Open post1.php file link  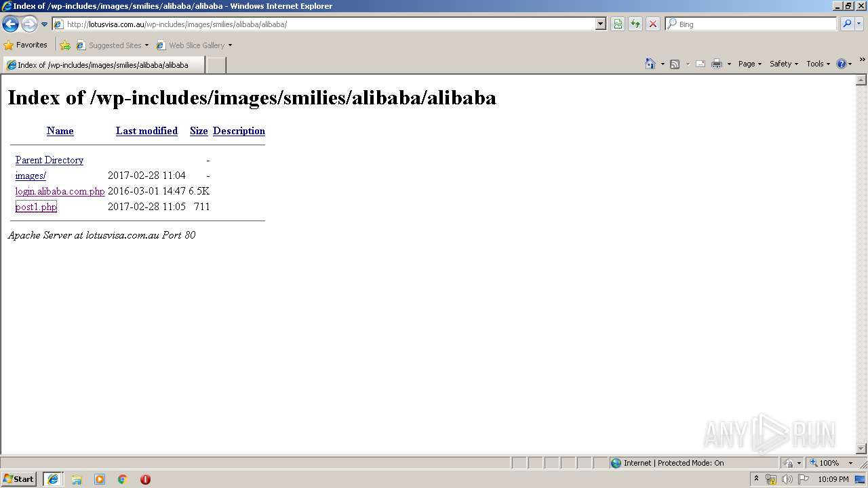point(36,207)
